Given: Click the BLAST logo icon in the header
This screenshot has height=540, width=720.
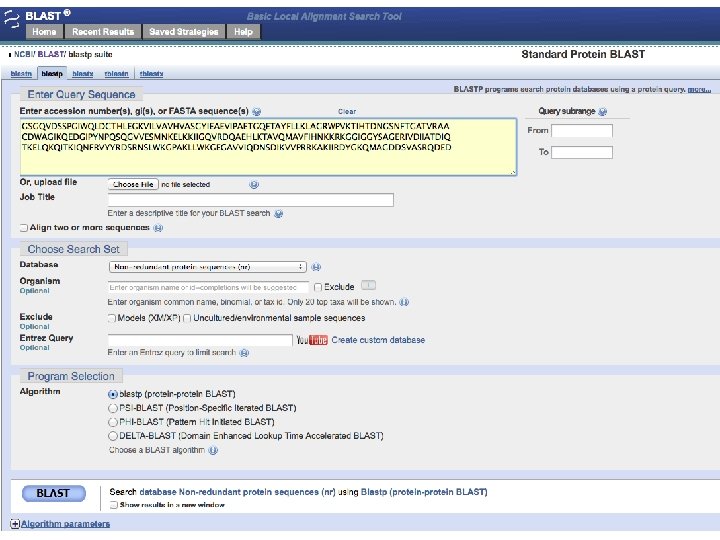Looking at the screenshot, I should point(11,19).
